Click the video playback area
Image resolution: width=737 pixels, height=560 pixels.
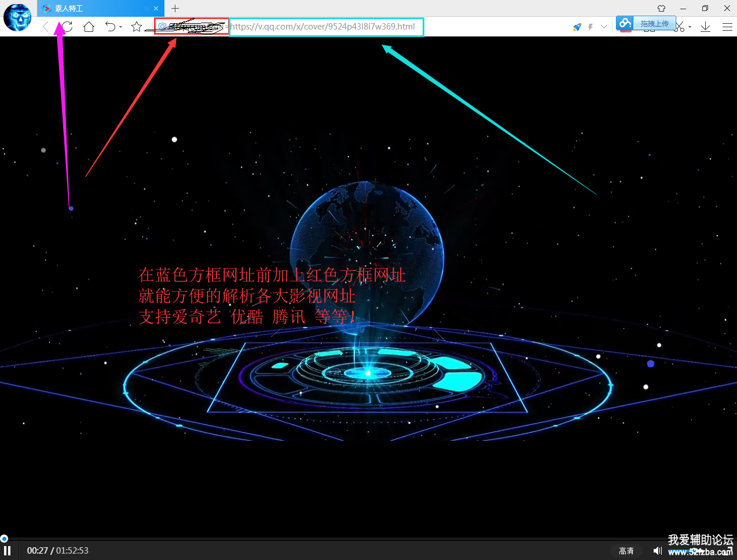368,287
